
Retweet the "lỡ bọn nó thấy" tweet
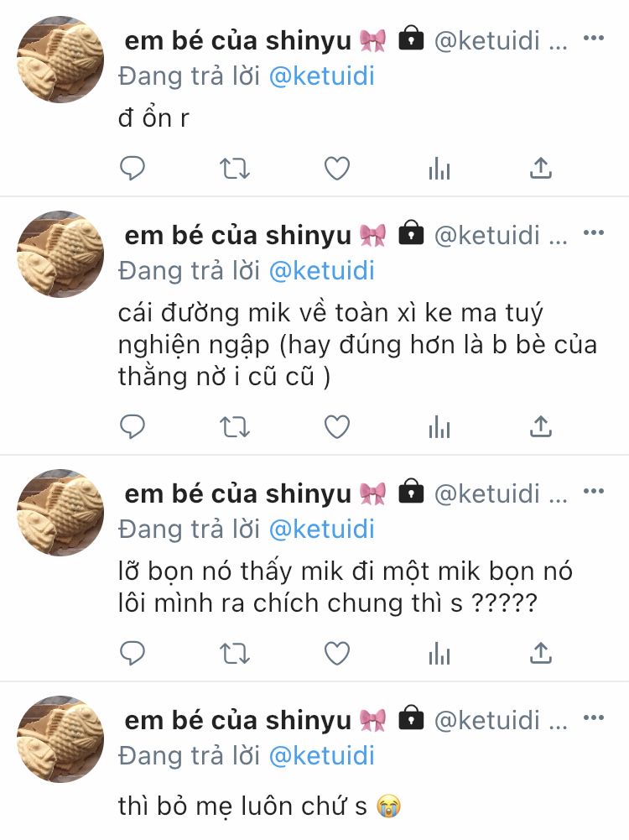coord(235,654)
